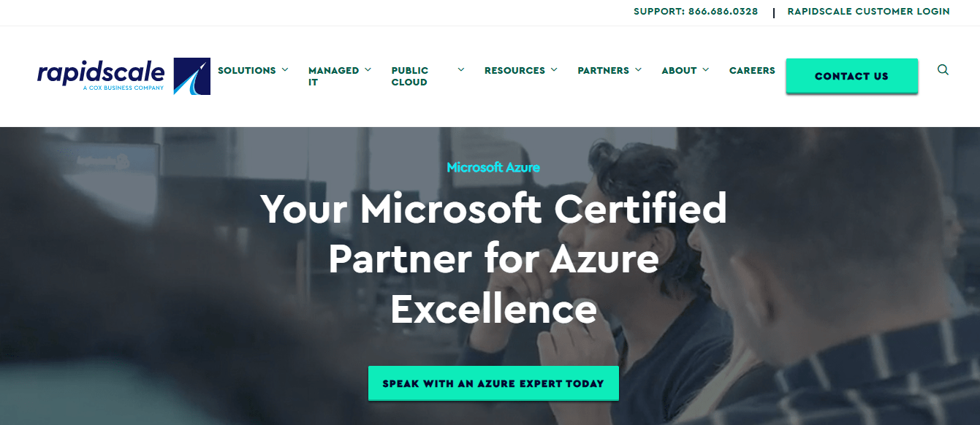Viewport: 980px width, 425px height.
Task: Open the Partners menu item
Action: coord(603,71)
